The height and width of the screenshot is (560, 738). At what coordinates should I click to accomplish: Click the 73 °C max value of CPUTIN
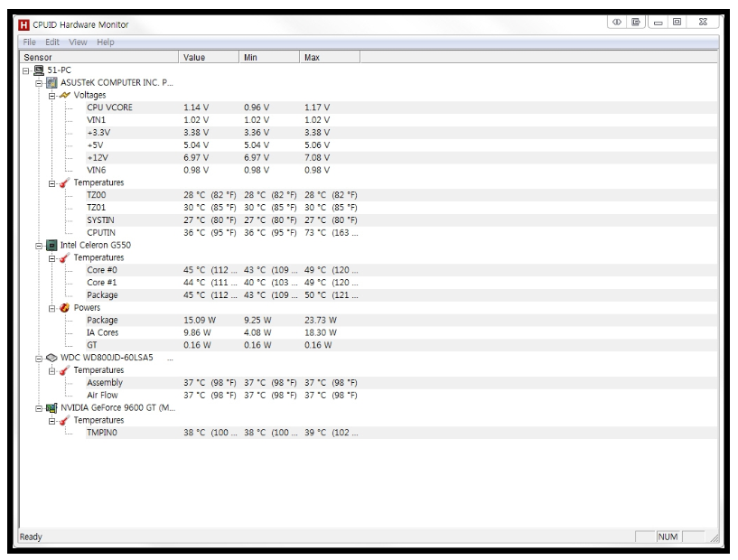[332, 233]
